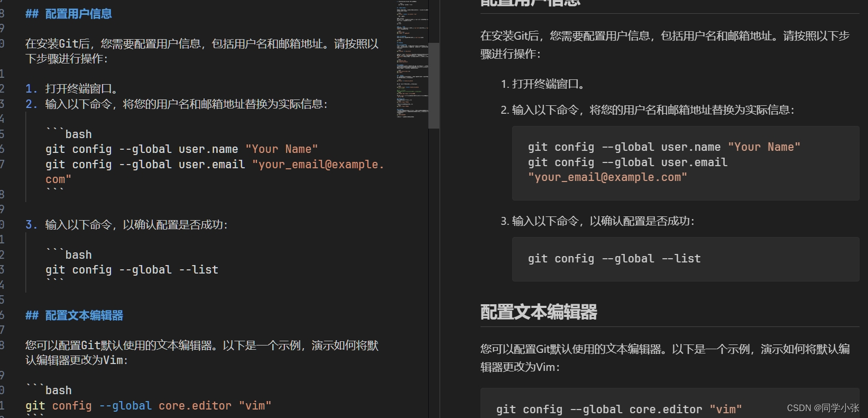
Task: Click editor list line '1. 打开终端窗口。'
Action: [71, 89]
